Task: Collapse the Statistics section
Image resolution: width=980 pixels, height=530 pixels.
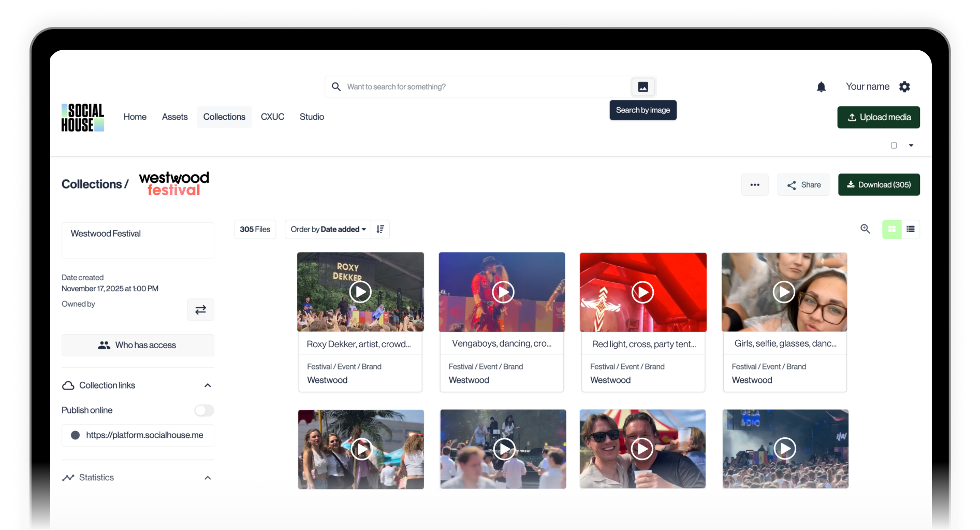Action: [x=208, y=478]
